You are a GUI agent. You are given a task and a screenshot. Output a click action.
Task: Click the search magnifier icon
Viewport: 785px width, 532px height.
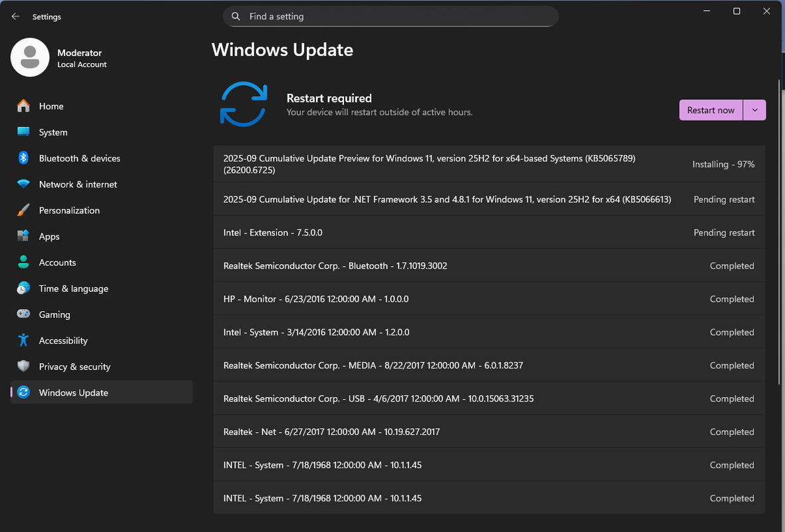point(235,17)
